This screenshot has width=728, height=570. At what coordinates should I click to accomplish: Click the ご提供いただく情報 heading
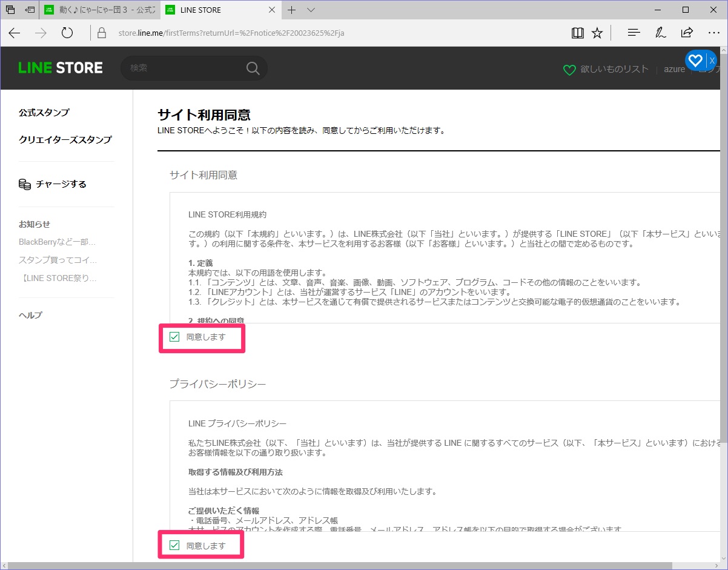click(x=223, y=511)
